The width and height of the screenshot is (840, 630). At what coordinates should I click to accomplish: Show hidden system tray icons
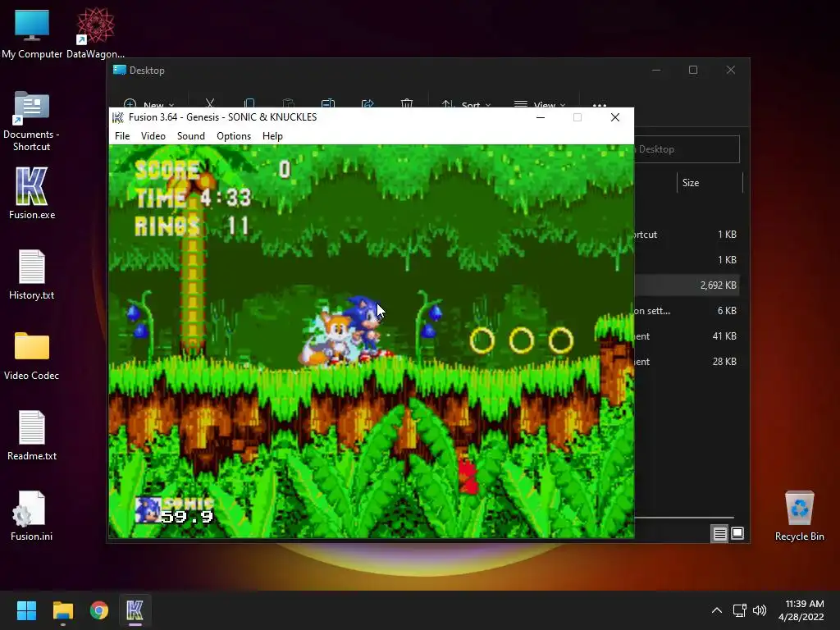[x=717, y=610]
